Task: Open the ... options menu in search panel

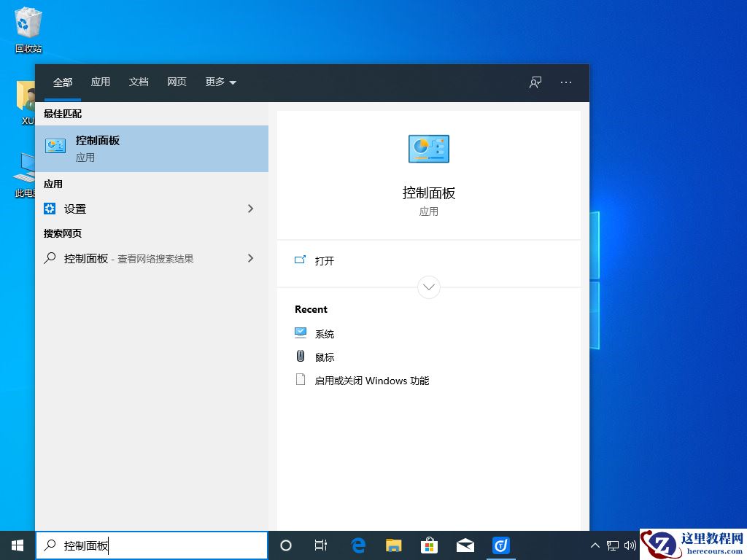Action: coord(565,82)
